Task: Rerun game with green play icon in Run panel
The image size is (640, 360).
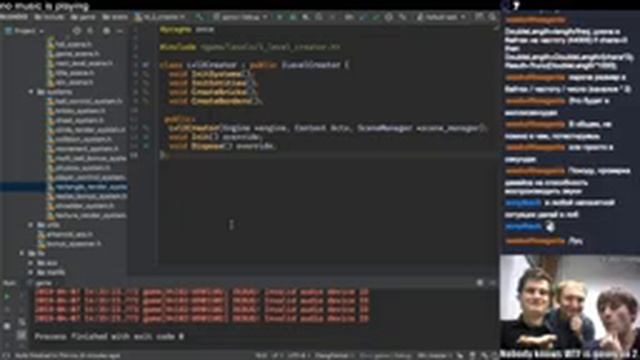Action: tap(7, 296)
